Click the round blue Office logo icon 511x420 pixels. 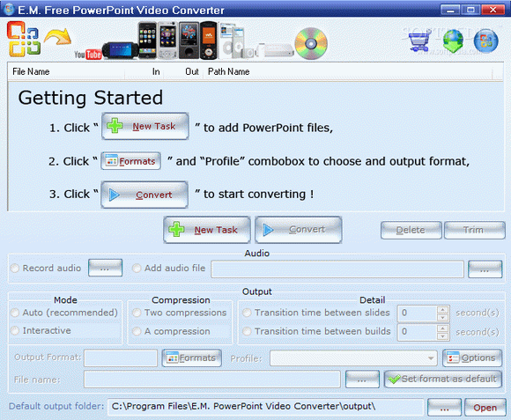486,41
